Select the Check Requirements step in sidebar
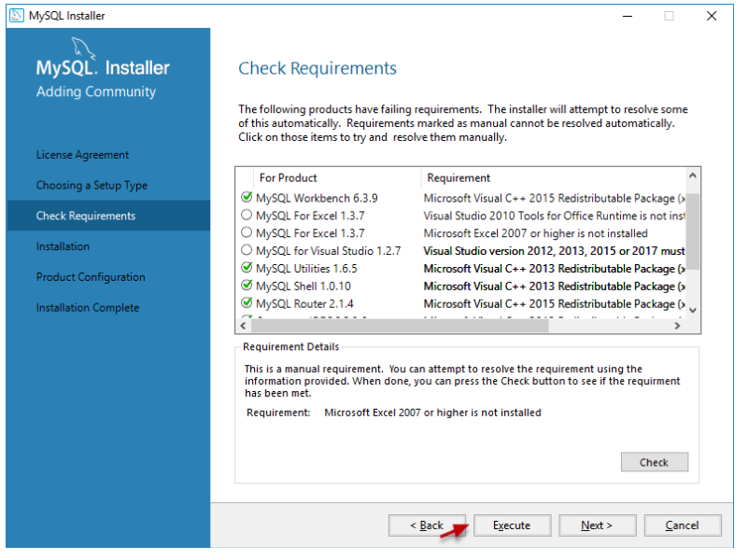748x560 pixels. click(x=108, y=216)
